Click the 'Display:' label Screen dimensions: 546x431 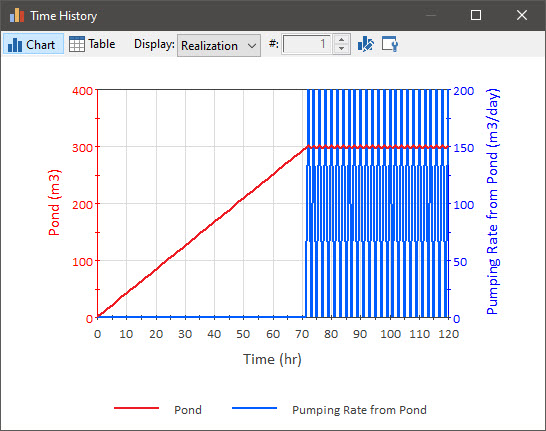154,44
